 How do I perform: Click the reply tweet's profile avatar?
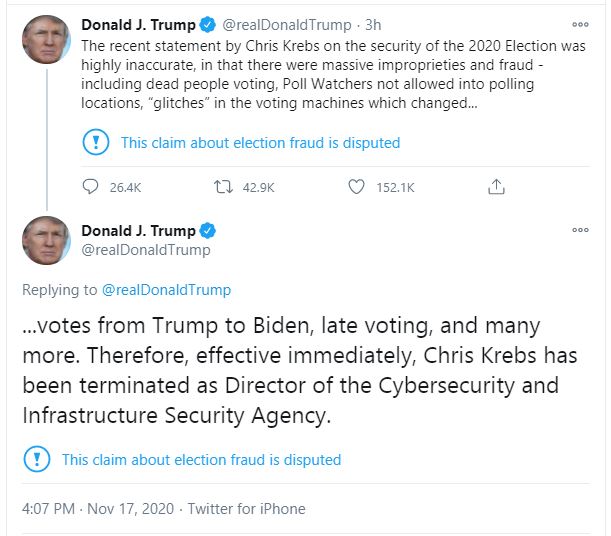46,241
